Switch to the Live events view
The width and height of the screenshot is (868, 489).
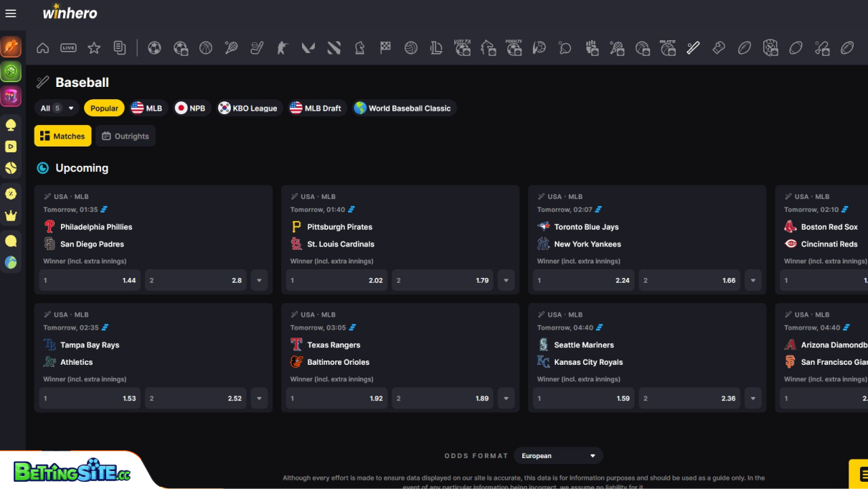click(x=69, y=47)
